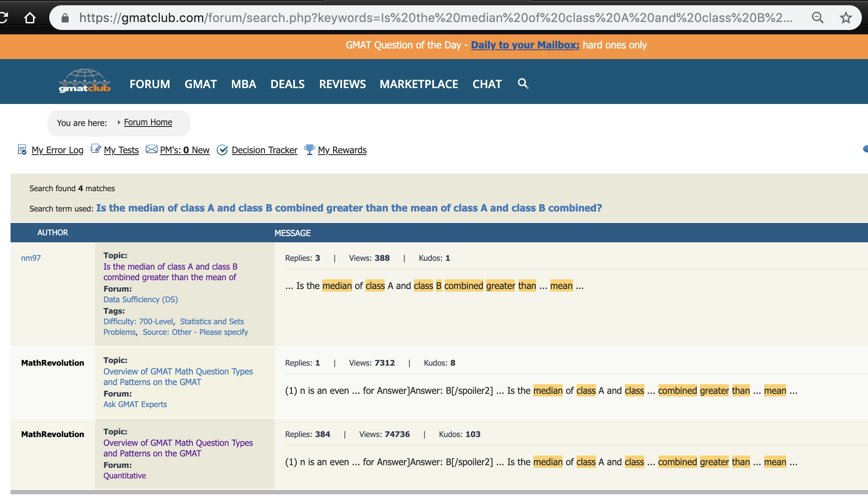Open the My Tests link
This screenshot has width=868, height=504.
point(121,150)
